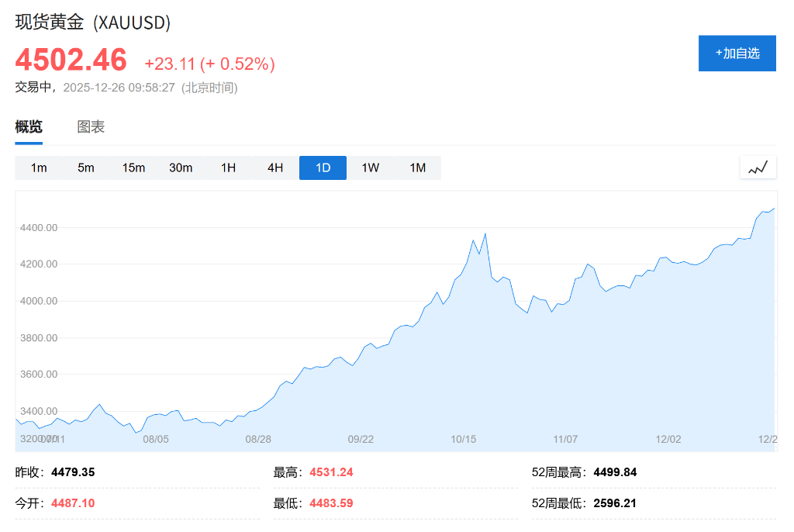Click the 加自选 add to watchlist button

[737, 54]
